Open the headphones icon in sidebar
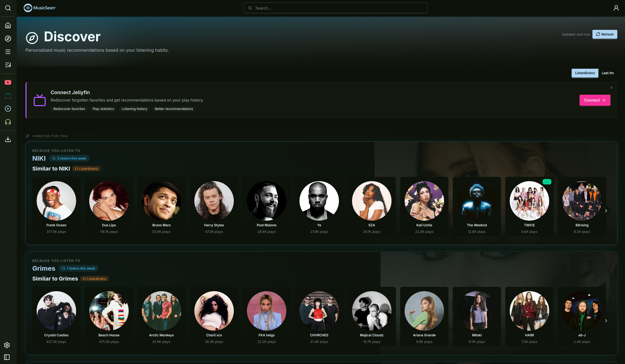The width and height of the screenshot is (625, 364). click(8, 122)
